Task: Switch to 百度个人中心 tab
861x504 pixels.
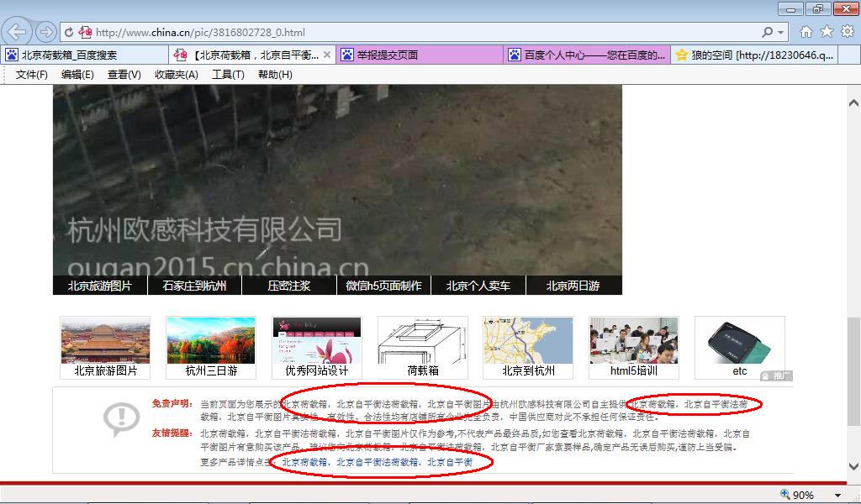Action: [586, 55]
